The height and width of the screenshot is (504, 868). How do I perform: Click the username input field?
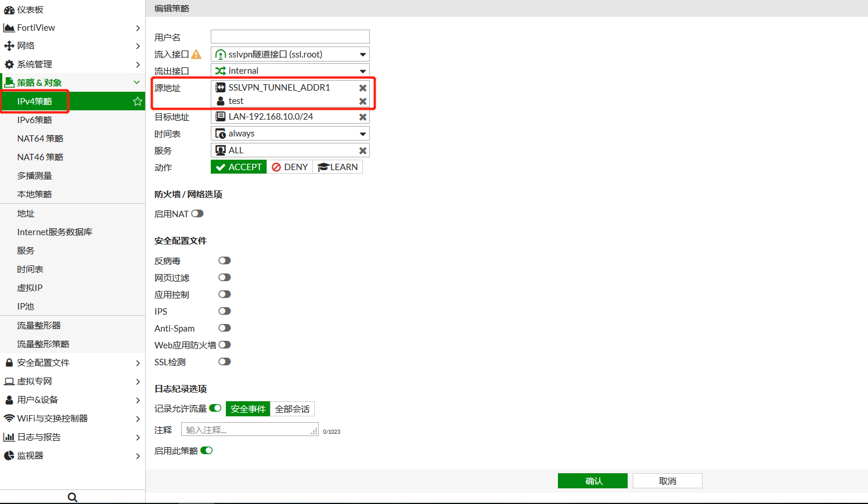pos(290,37)
